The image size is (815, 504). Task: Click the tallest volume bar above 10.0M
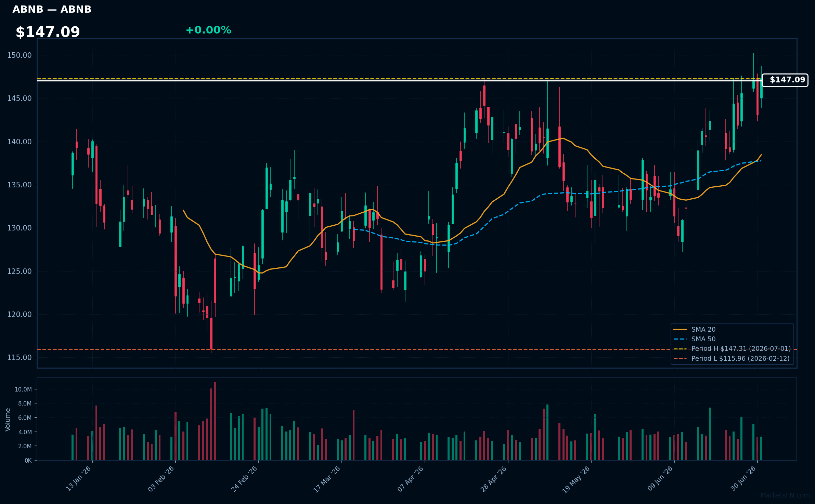coord(215,421)
